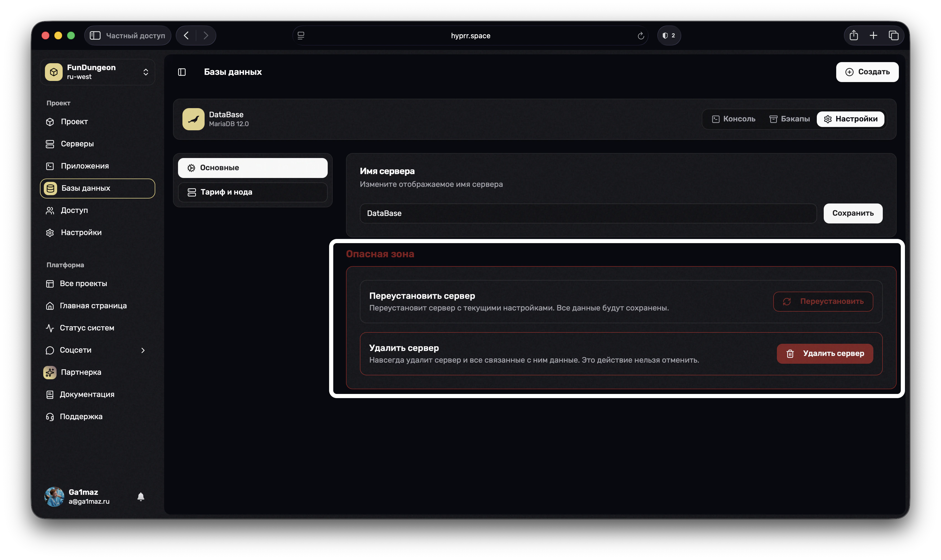Viewport: 941px width, 560px height.
Task: Switch to Консоль tab
Action: [734, 119]
